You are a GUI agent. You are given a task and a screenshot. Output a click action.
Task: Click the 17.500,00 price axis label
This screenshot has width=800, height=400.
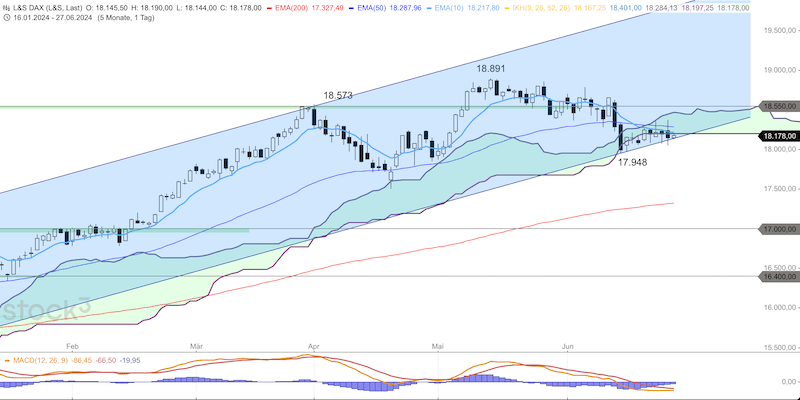pos(780,189)
